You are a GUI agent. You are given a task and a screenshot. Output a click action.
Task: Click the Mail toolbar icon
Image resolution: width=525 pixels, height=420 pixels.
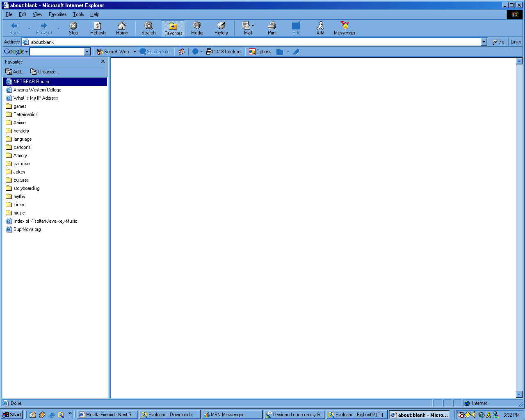[x=248, y=28]
